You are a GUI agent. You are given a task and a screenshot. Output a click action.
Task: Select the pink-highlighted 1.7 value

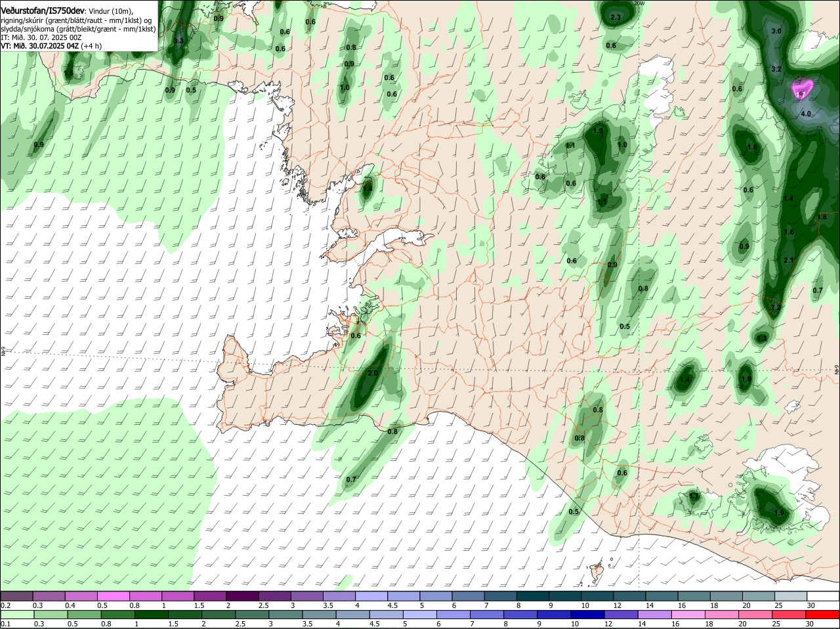[x=801, y=95]
